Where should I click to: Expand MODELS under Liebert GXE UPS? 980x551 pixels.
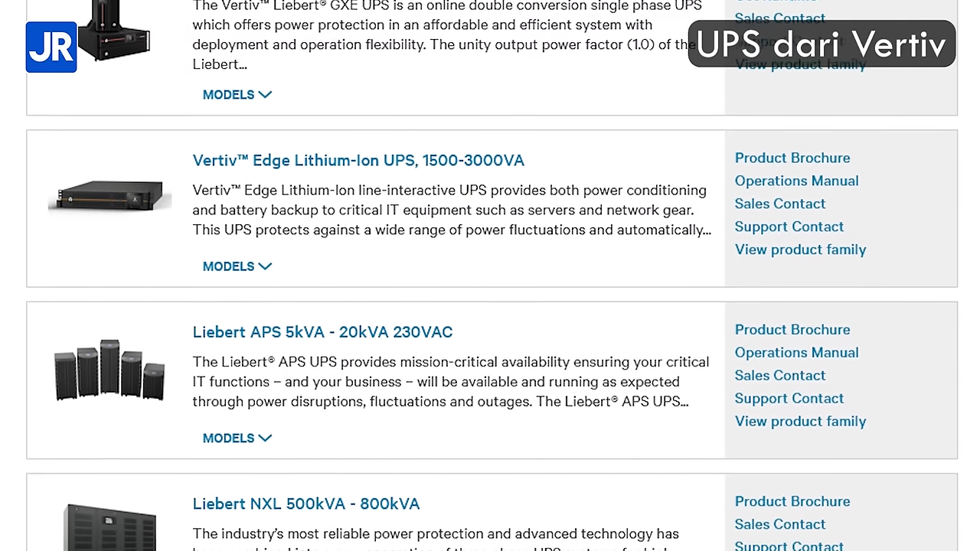point(237,95)
